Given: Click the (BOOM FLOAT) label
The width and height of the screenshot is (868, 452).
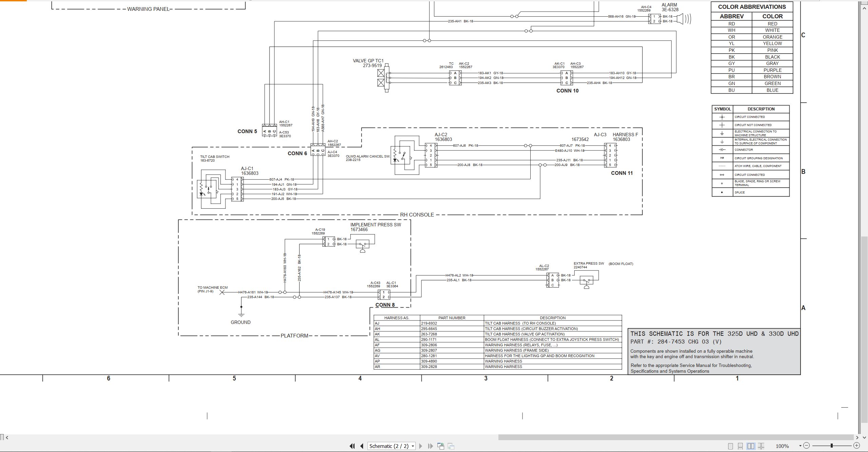Looking at the screenshot, I should coord(621,264).
